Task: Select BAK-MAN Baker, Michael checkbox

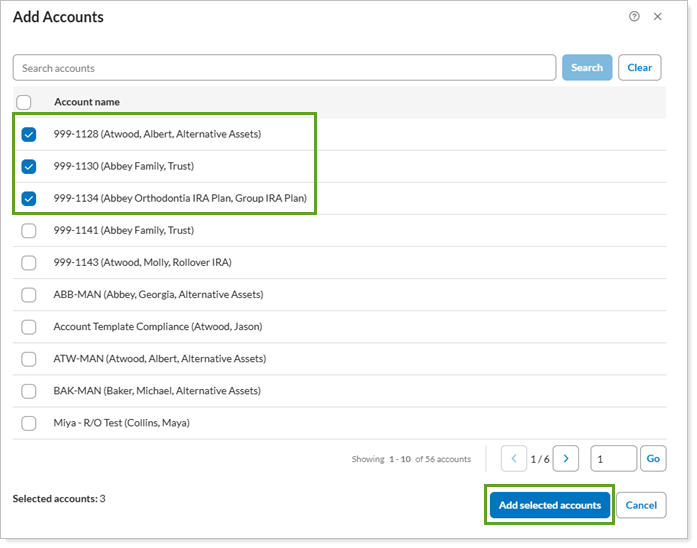Action: (29, 391)
